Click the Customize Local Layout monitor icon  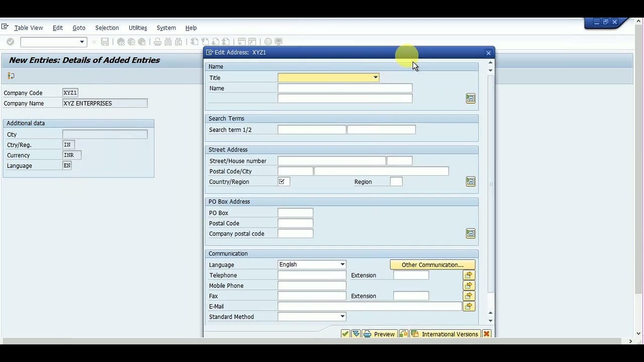(x=278, y=42)
